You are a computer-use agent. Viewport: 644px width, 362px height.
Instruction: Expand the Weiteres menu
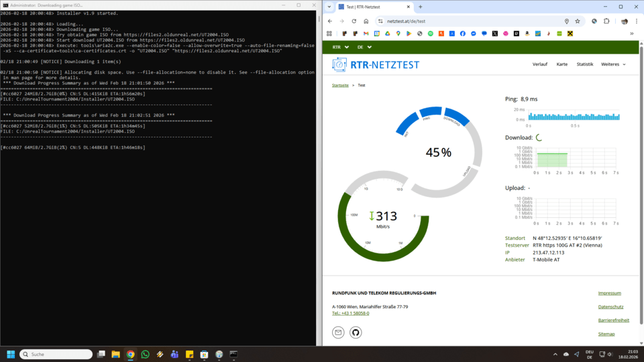613,64
